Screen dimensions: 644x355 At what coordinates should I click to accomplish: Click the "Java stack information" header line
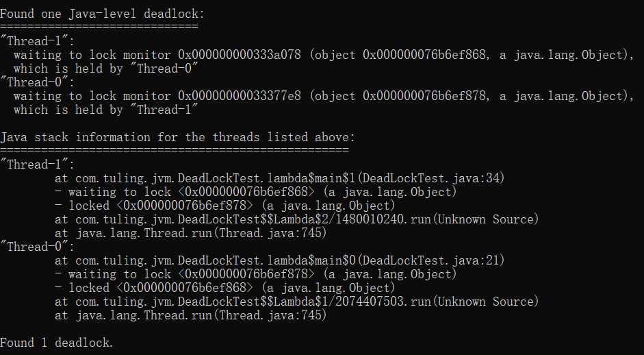(177, 137)
